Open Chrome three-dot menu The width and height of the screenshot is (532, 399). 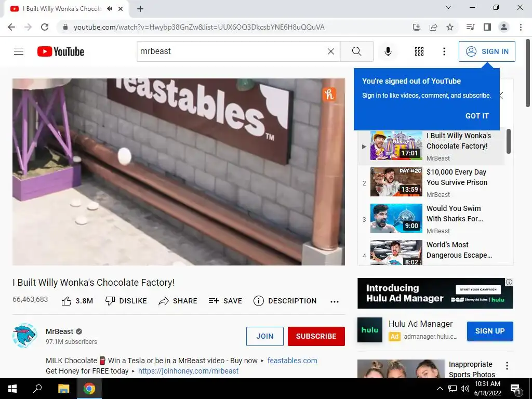(x=521, y=27)
